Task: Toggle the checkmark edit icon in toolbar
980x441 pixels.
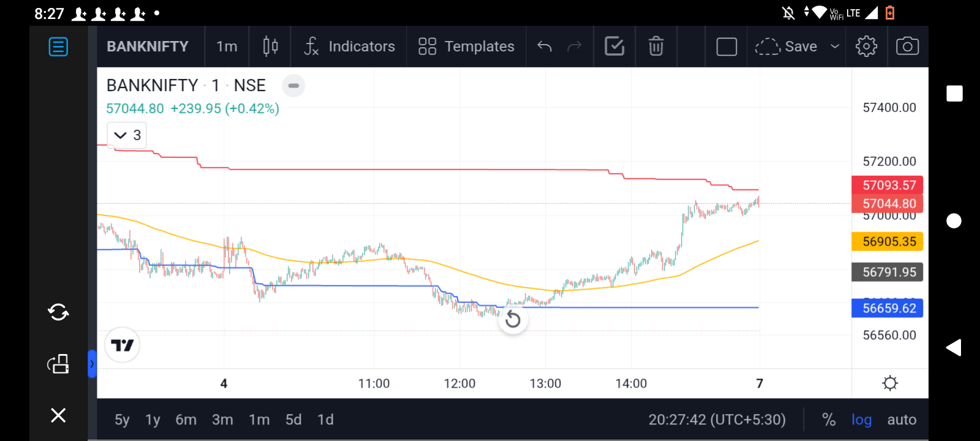Action: point(614,47)
